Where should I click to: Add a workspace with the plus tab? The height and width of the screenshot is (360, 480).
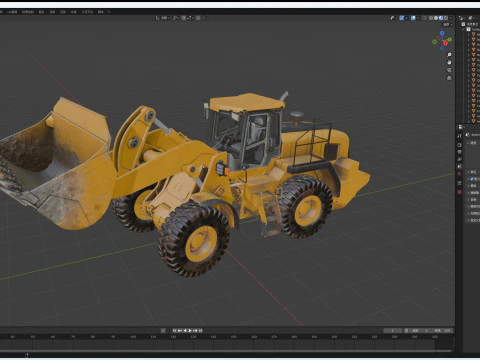tap(109, 12)
